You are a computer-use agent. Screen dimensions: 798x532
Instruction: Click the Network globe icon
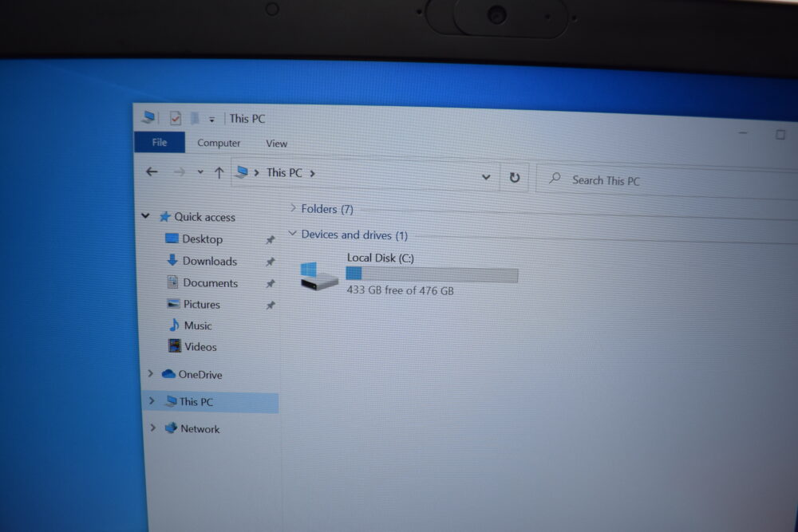[171, 428]
